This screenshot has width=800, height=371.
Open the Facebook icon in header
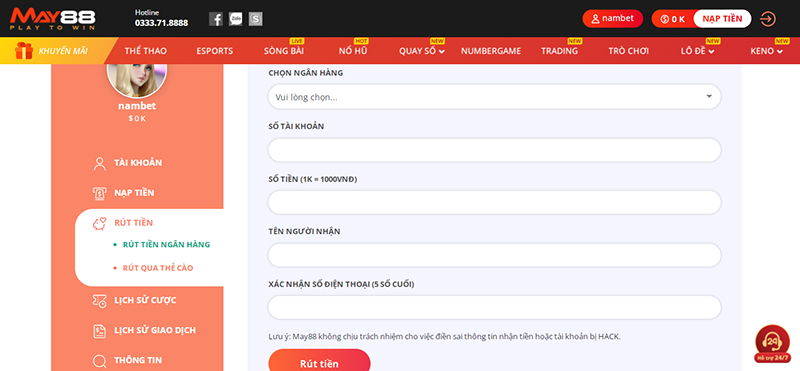pos(216,19)
